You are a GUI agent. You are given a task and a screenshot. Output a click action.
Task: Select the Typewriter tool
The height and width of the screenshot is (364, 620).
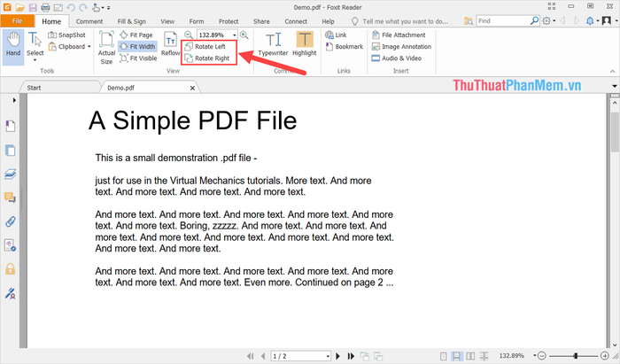[273, 44]
